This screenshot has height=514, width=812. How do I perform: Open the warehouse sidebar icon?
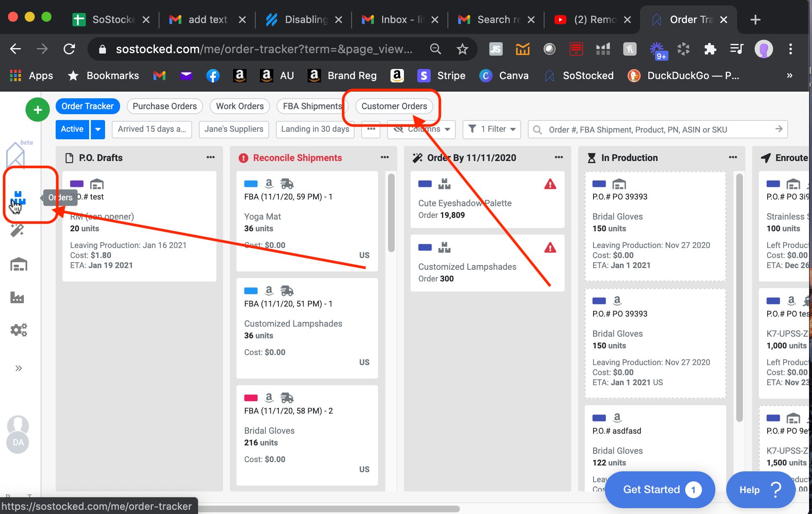(x=18, y=264)
